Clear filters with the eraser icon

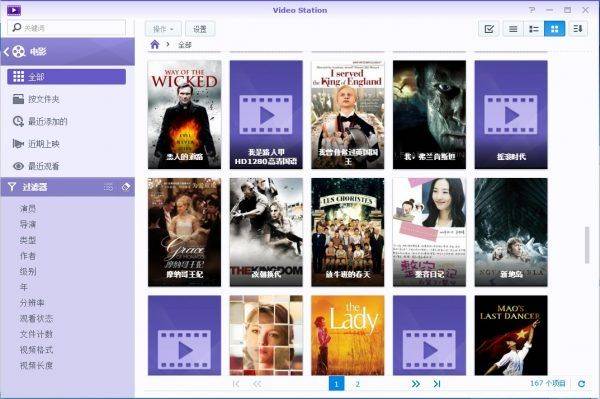tap(126, 187)
